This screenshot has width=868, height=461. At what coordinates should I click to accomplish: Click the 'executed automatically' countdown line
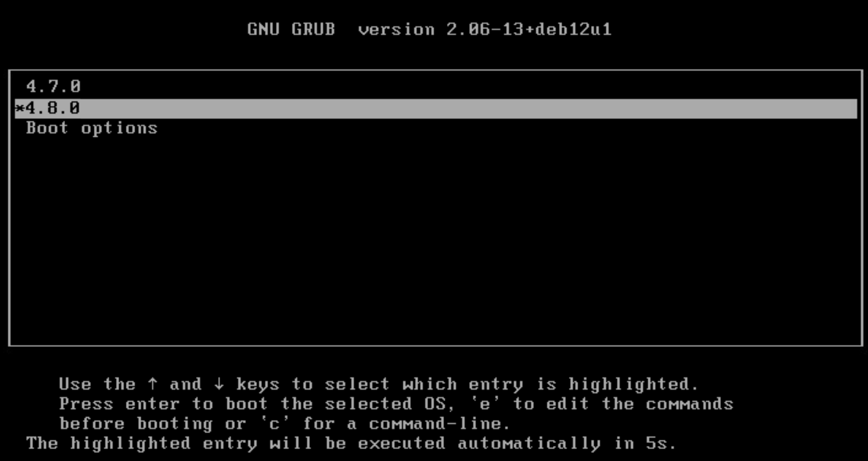click(351, 443)
